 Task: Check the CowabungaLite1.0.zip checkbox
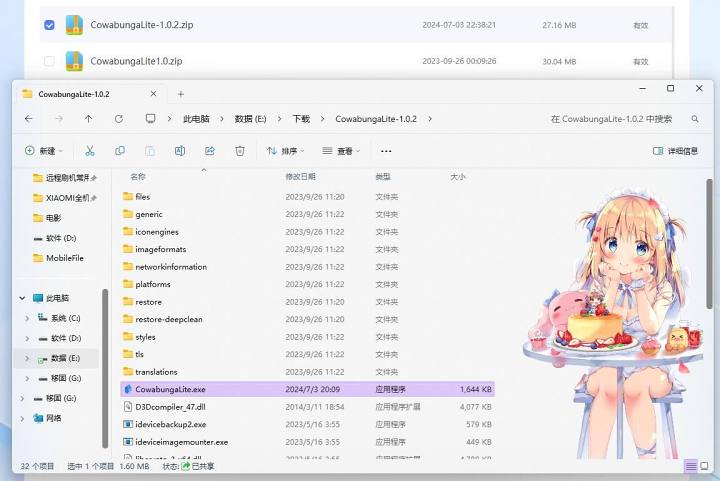[49, 61]
